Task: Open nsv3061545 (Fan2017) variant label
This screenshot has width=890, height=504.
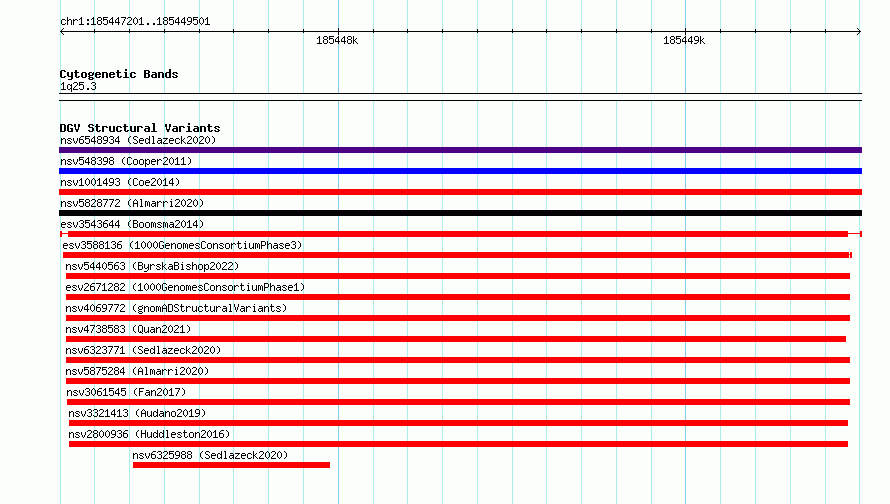Action: 126,392
